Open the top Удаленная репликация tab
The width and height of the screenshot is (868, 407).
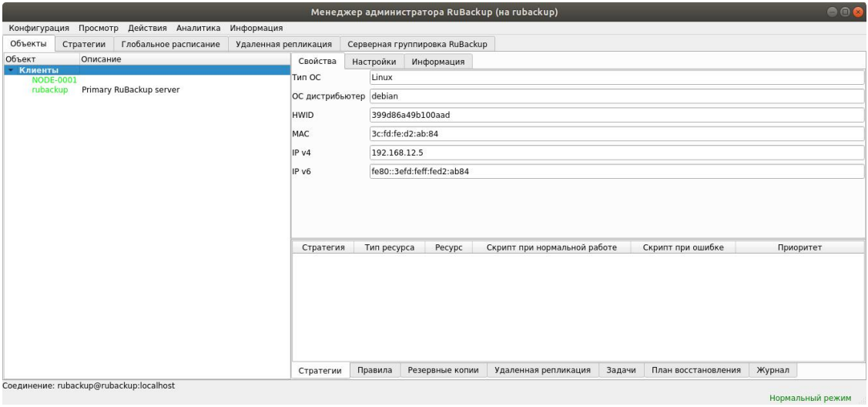[x=283, y=44]
